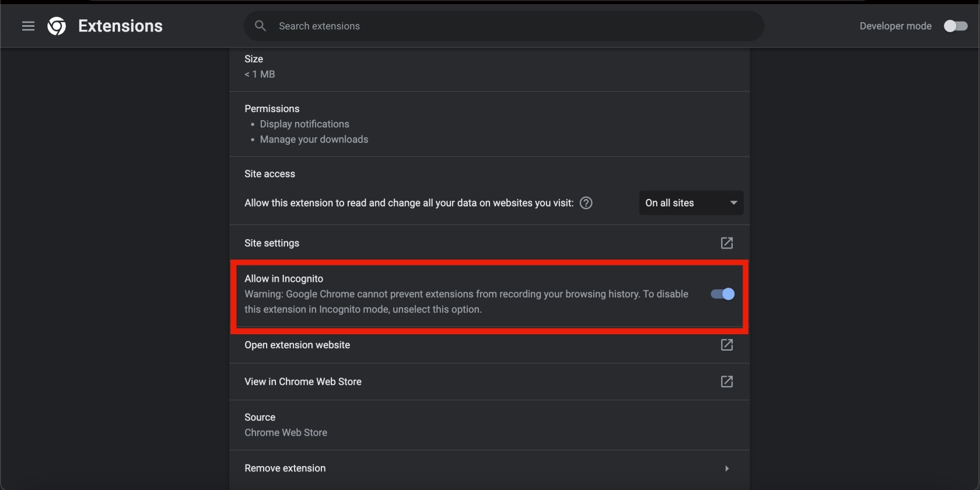Expand the Remove extension arrow

727,468
